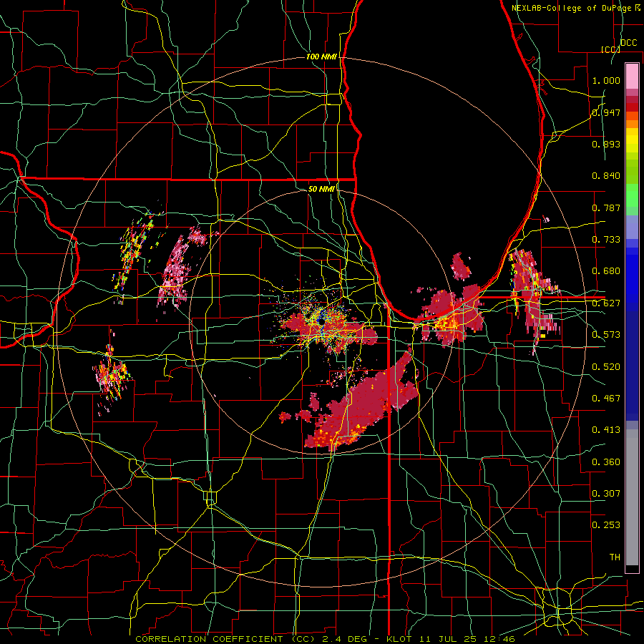The height and width of the screenshot is (644, 644).
Task: Select the 0.467 scale value
Action: coord(606,398)
